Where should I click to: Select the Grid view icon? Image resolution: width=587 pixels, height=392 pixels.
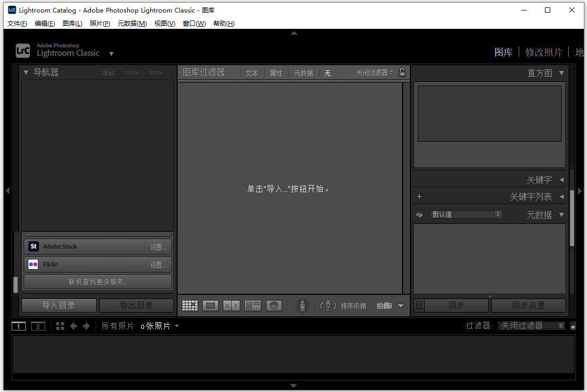coord(190,305)
